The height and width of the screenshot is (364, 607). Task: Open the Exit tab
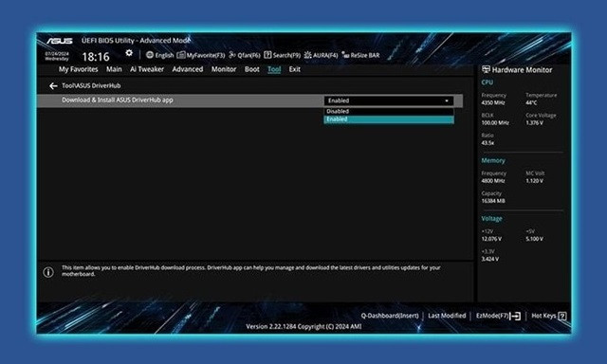pyautogui.click(x=295, y=69)
